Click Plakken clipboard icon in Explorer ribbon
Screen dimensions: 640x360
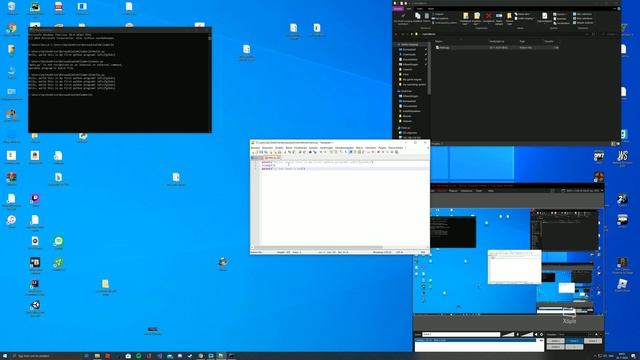427,16
